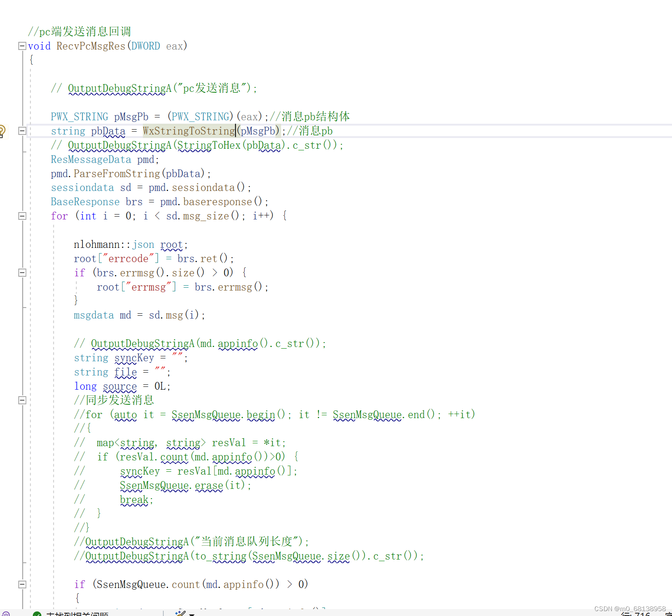672x616 pixels.
Task: Collapse the '//同步发送消息' comment block
Action: (22, 400)
